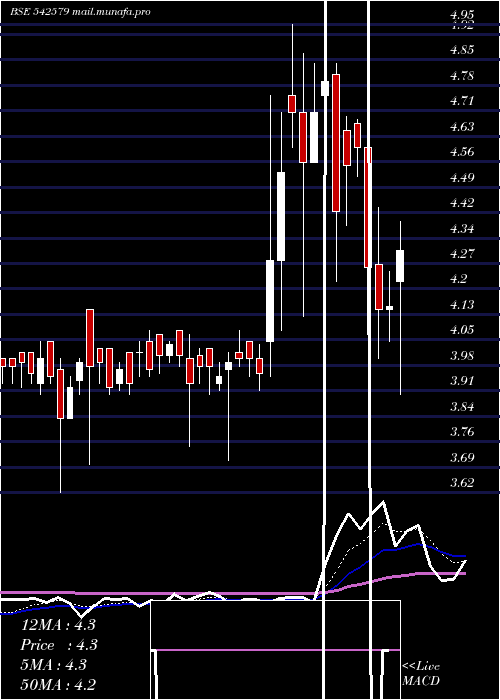Click the 4.27 price axis label

point(462,254)
